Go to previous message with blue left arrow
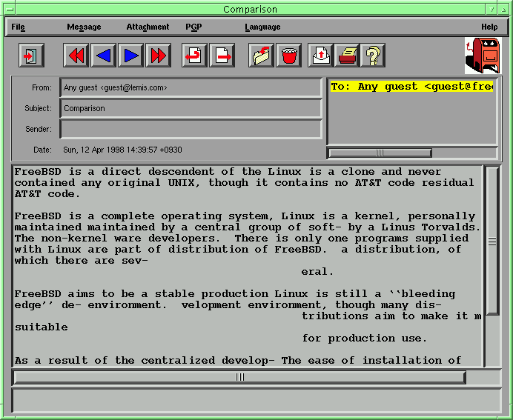The height and width of the screenshot is (420, 513). tap(103, 56)
